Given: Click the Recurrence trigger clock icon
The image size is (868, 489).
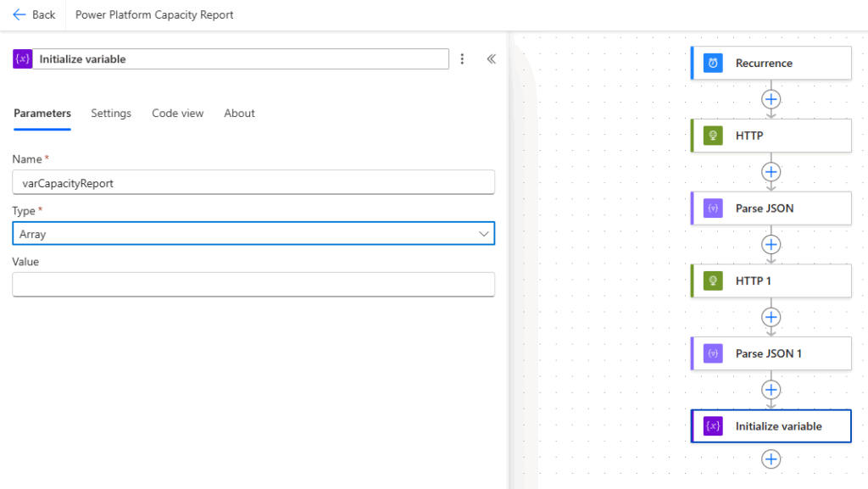Looking at the screenshot, I should [713, 64].
